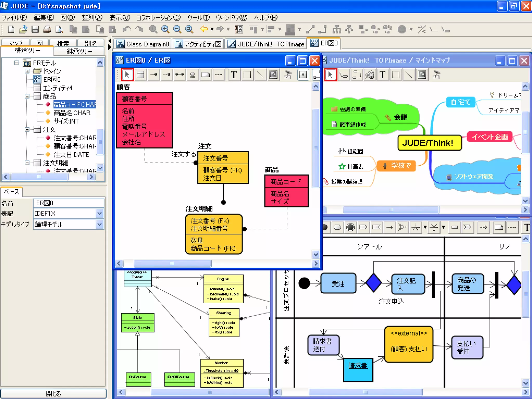Screen dimensions: 532x399
Task: Switch to the 継承ツリー tab
Action: coord(79,51)
